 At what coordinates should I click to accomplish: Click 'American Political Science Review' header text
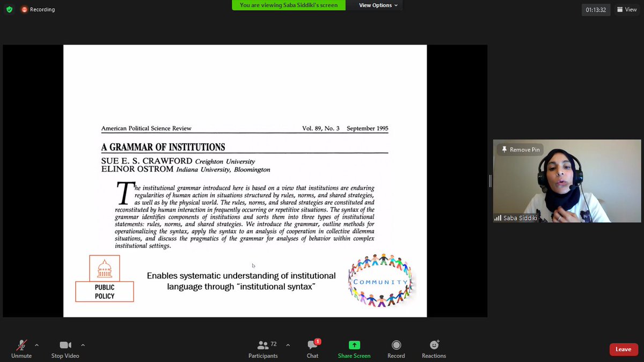(x=147, y=129)
